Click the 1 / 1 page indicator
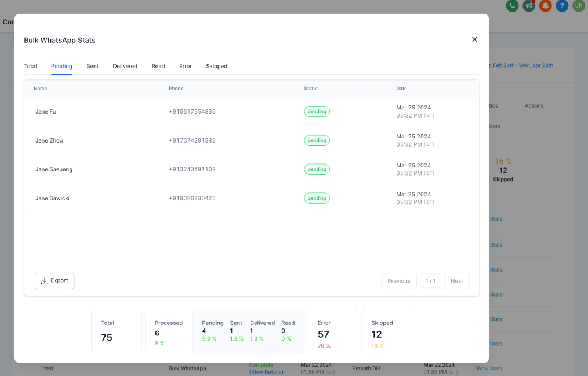588x376 pixels. (x=430, y=281)
